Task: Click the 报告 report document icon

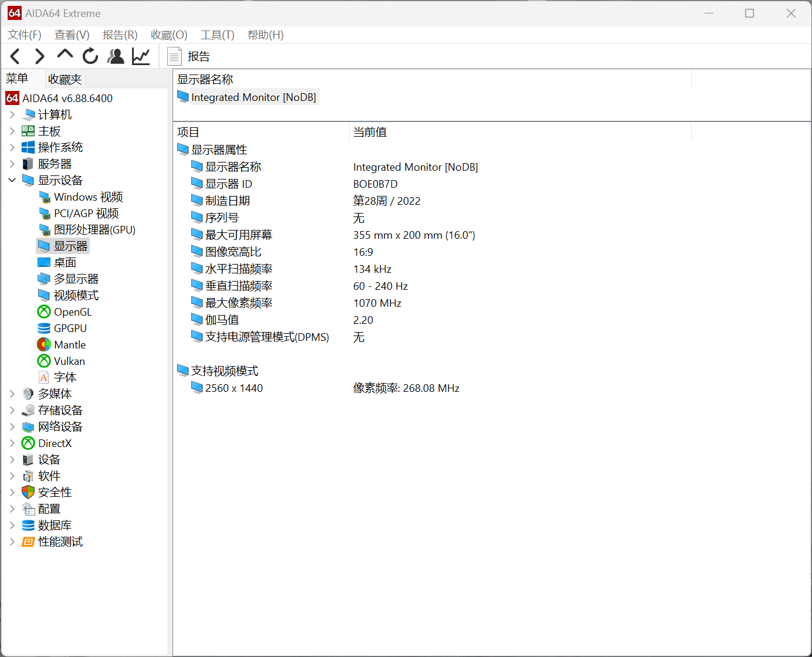Action: (174, 56)
